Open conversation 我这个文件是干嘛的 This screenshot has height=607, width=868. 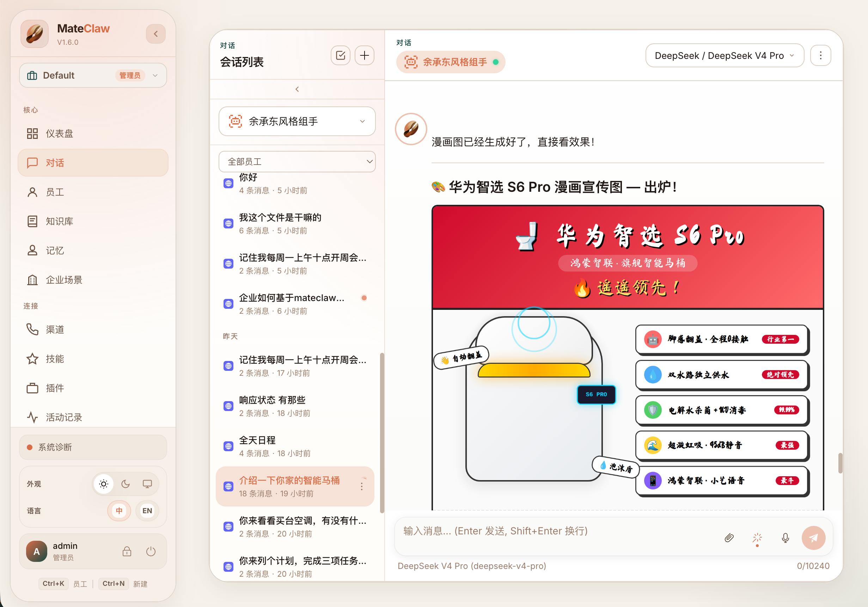pyautogui.click(x=295, y=224)
